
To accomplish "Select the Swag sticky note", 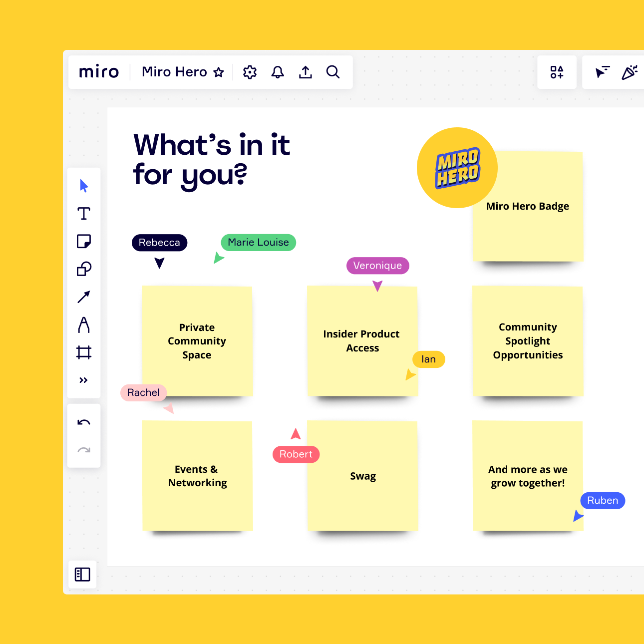I will click(x=362, y=476).
